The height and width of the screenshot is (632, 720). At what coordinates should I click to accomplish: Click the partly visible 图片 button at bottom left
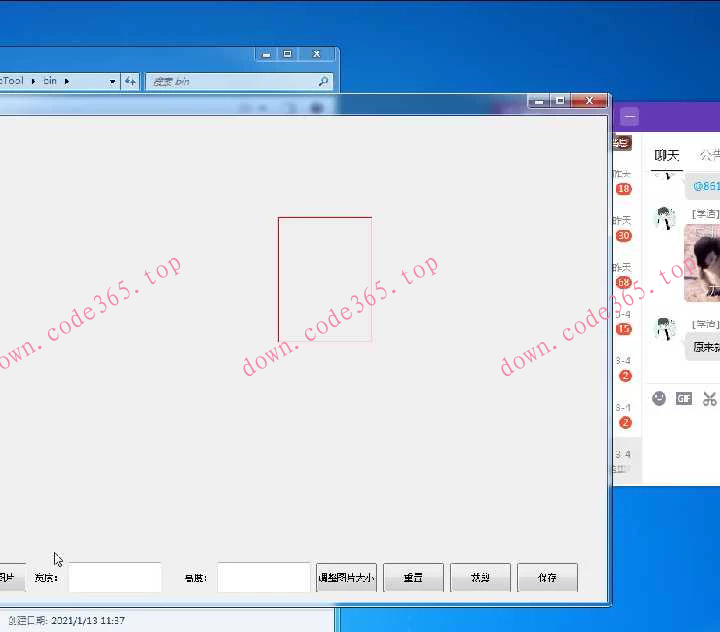(12, 577)
